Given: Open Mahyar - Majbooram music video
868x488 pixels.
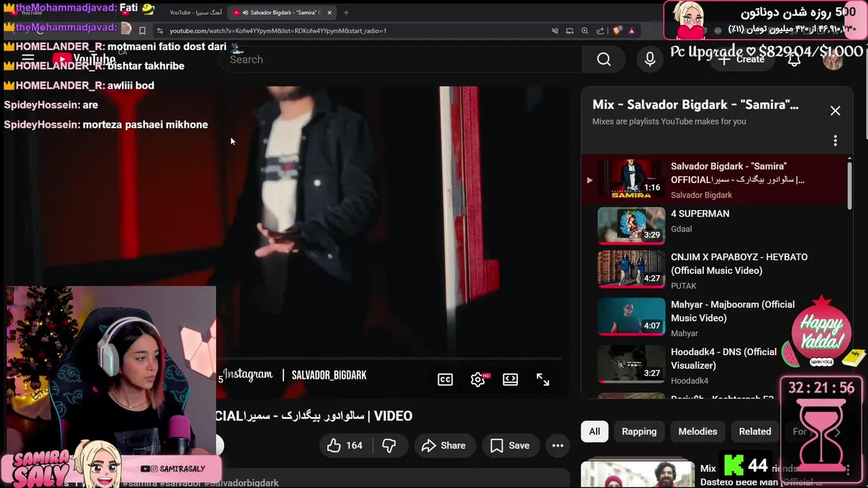Looking at the screenshot, I should [x=714, y=319].
